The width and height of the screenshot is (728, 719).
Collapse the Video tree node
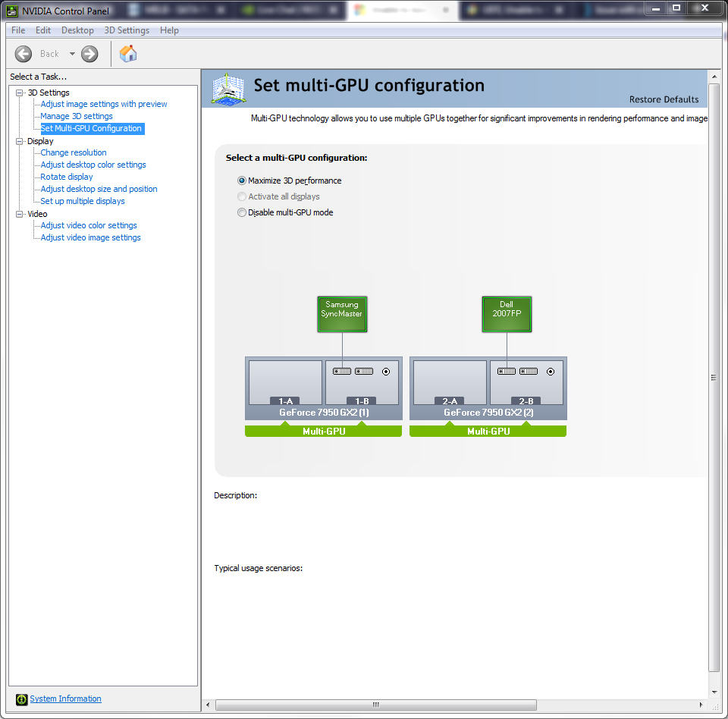tap(20, 214)
